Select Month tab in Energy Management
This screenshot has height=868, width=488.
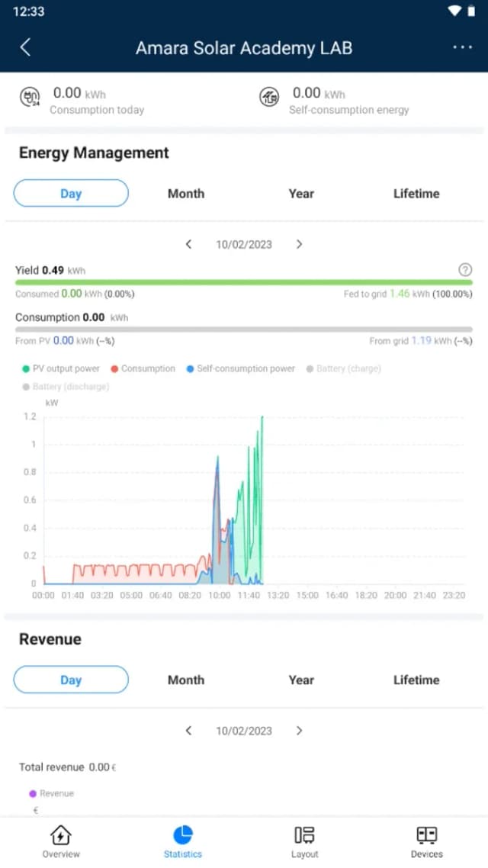186,193
